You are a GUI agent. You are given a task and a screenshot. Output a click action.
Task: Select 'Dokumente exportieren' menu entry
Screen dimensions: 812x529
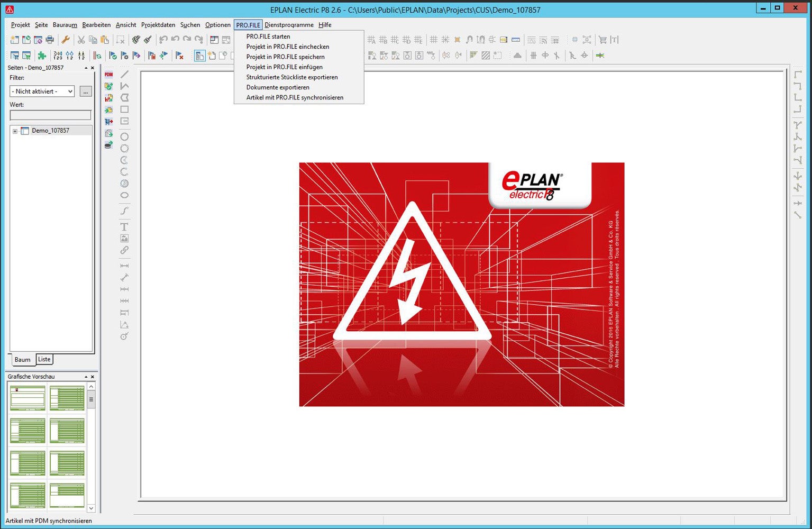pos(278,87)
